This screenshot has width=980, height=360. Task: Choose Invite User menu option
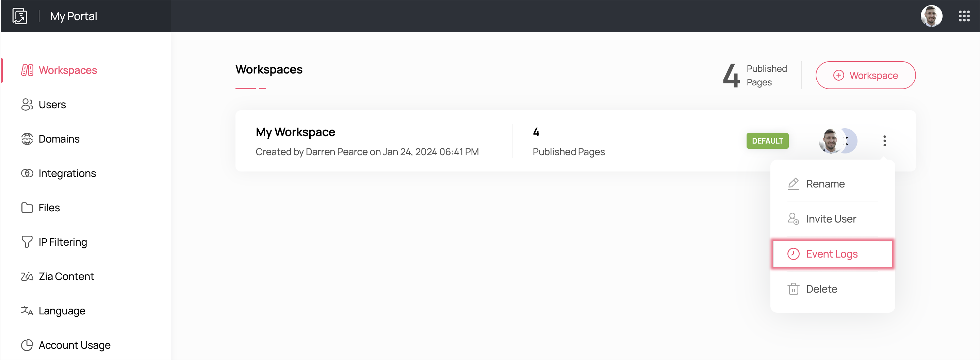point(831,219)
